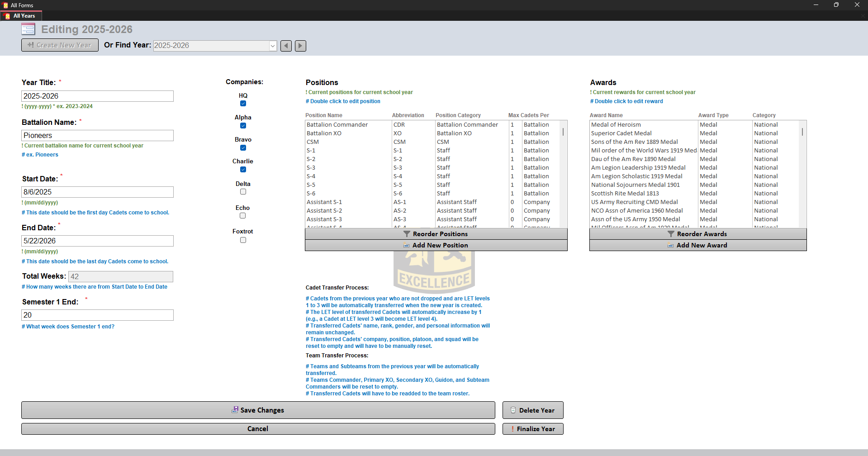Screen dimensions: 868x456
Task: Select Assn of the US Army 1950 Medal
Action: tap(636, 219)
